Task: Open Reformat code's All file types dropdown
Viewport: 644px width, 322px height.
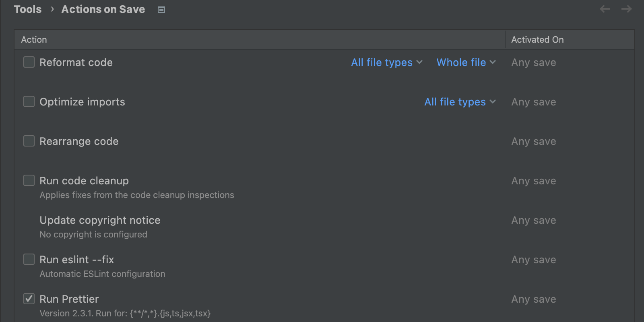Action: click(x=386, y=62)
